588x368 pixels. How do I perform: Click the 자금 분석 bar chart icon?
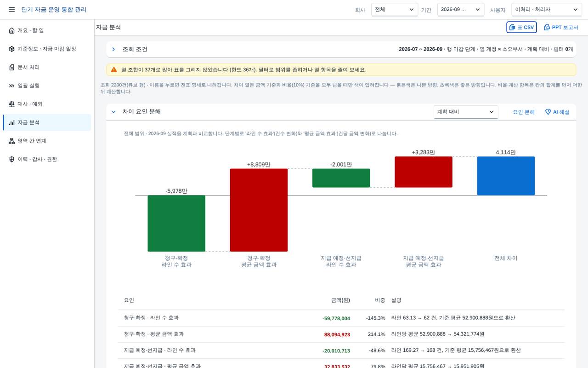click(12, 122)
